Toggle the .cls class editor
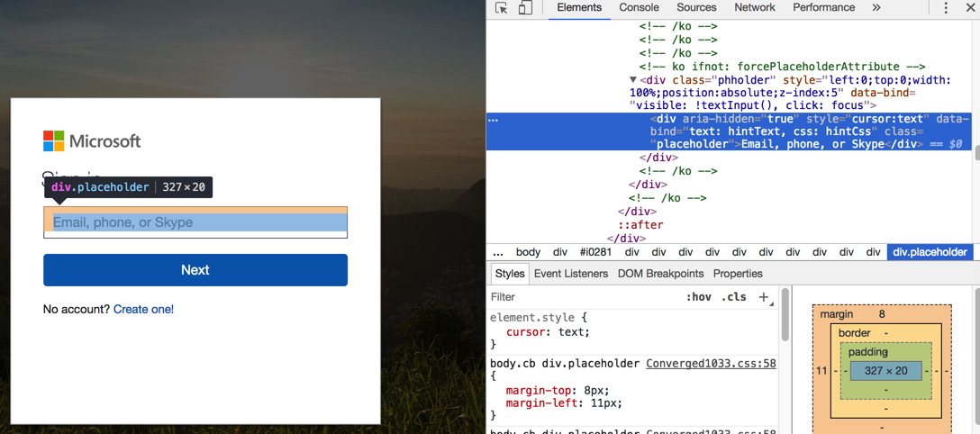This screenshot has height=434, width=980. click(x=734, y=297)
